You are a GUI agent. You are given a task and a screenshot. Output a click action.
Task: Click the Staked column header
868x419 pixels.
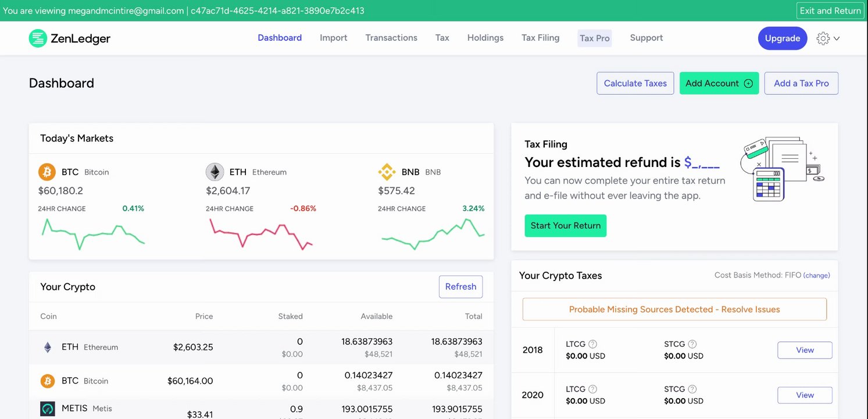pos(290,317)
